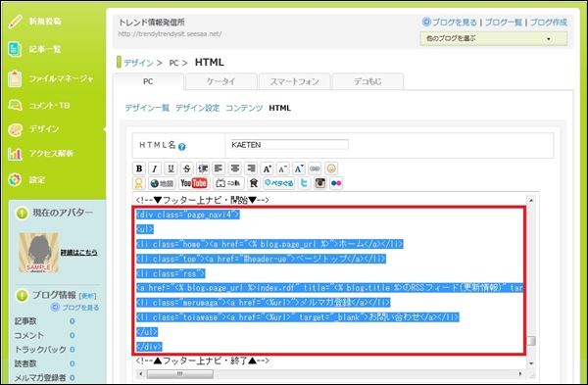The image size is (588, 385).
Task: Insert blockquote indent button
Action: pos(203,168)
